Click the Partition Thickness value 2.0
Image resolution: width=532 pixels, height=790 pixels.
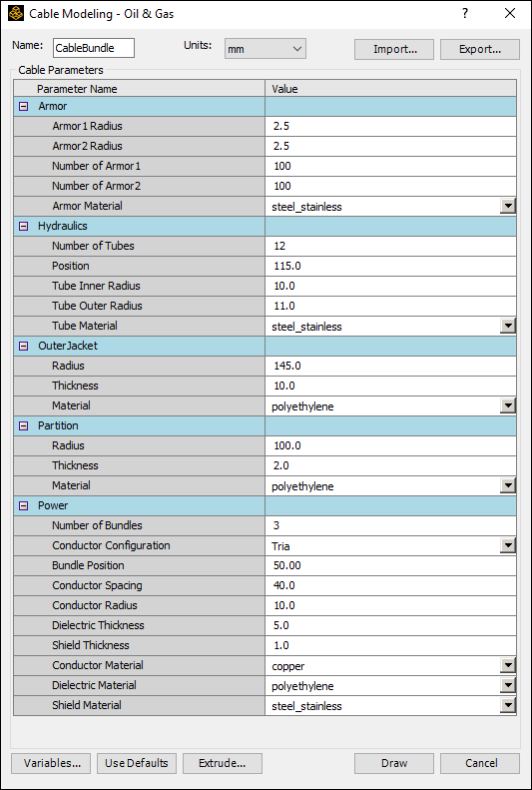pyautogui.click(x=390, y=465)
